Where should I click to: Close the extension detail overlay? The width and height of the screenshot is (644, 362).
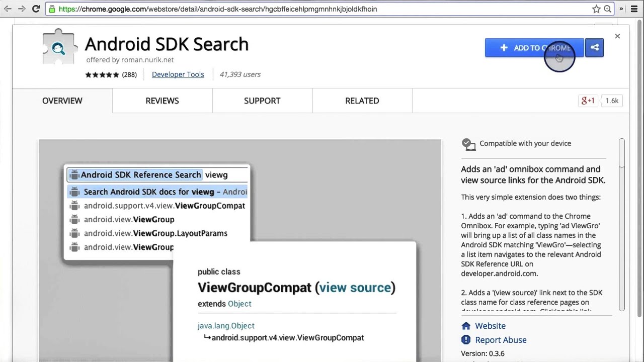[x=617, y=36]
